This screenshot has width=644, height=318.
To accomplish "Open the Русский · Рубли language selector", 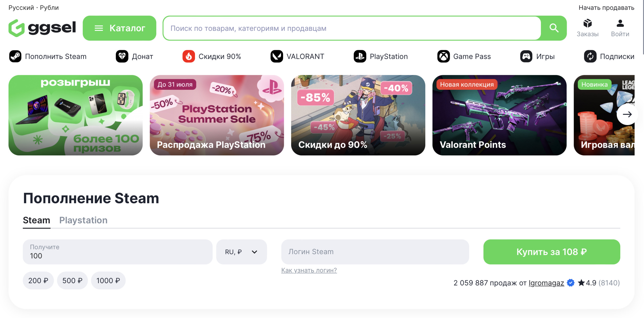I will (x=33, y=8).
